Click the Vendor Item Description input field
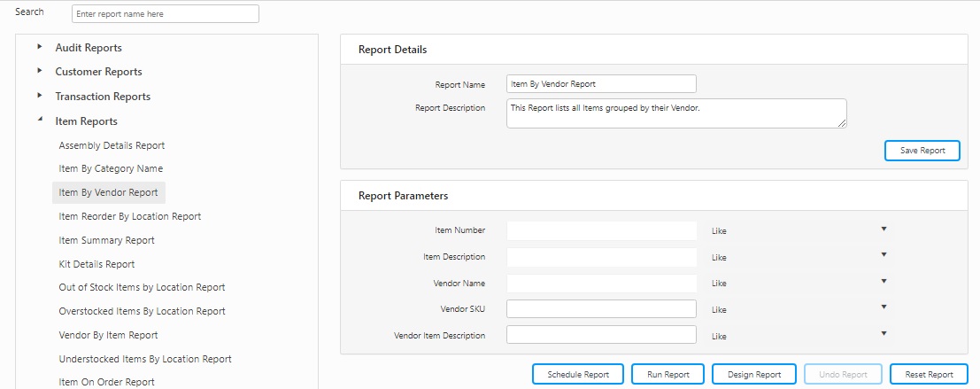980x389 pixels. pyautogui.click(x=601, y=335)
